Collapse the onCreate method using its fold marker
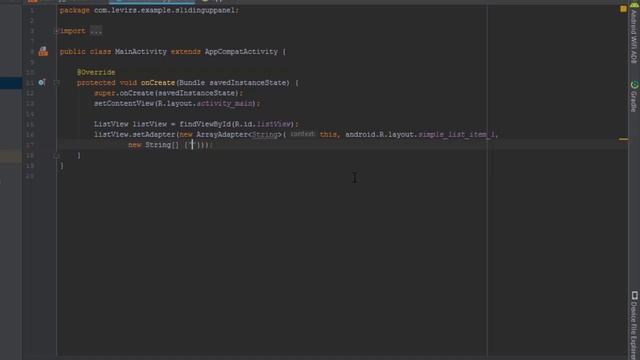This screenshot has width=640, height=360. (x=57, y=82)
